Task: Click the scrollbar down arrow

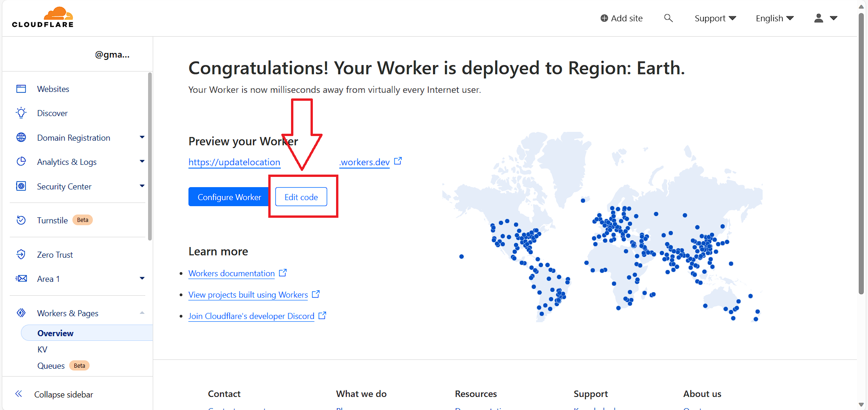Action: click(x=861, y=404)
